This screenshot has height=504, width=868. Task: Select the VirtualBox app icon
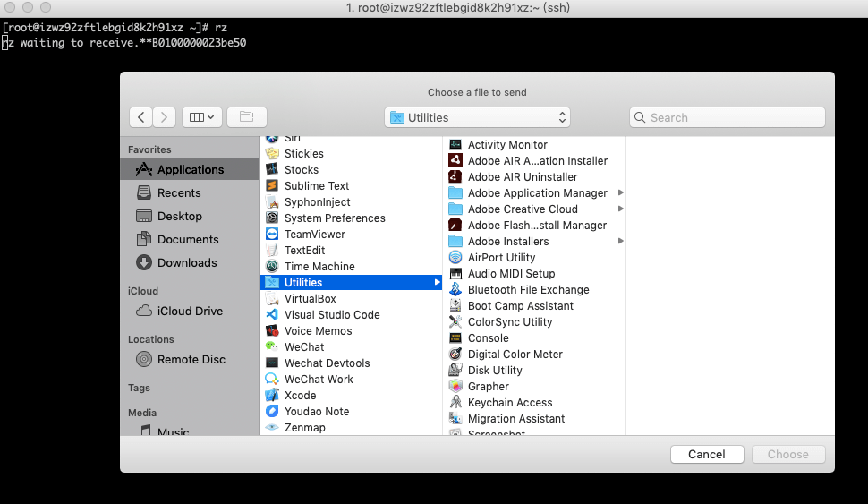tap(272, 298)
